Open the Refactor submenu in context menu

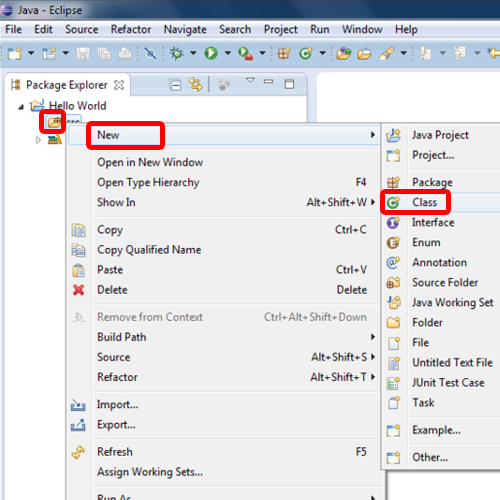click(x=224, y=377)
